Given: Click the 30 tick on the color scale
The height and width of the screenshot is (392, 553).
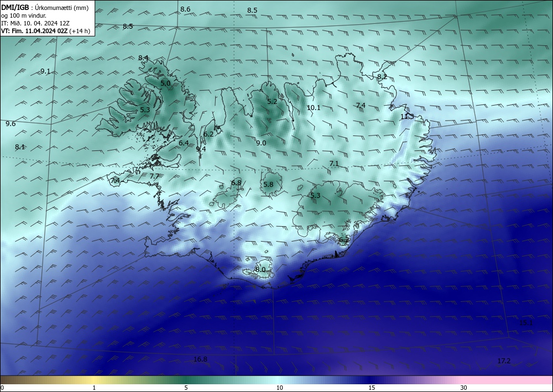Looking at the screenshot, I should (464, 388).
